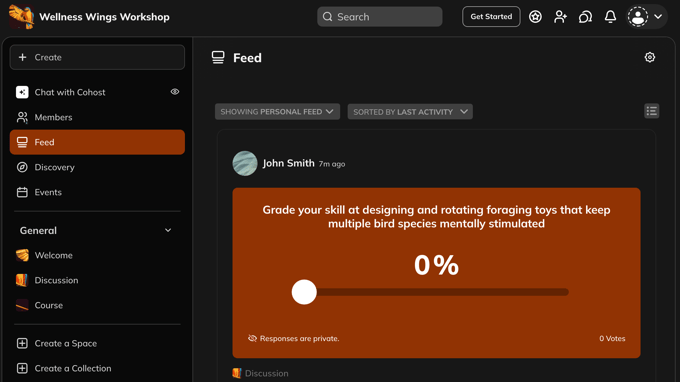Switch to the list view layout icon
This screenshot has width=680, height=382.
(651, 111)
